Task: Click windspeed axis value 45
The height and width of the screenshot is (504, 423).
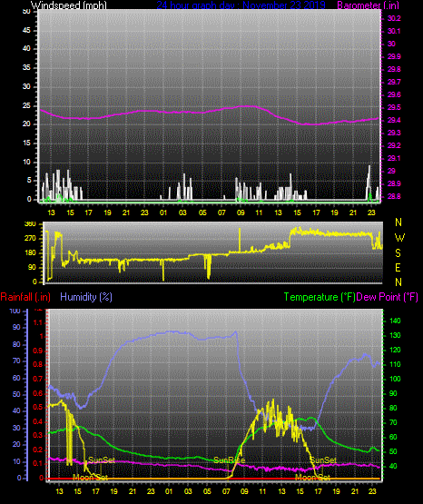Action: click(x=26, y=31)
